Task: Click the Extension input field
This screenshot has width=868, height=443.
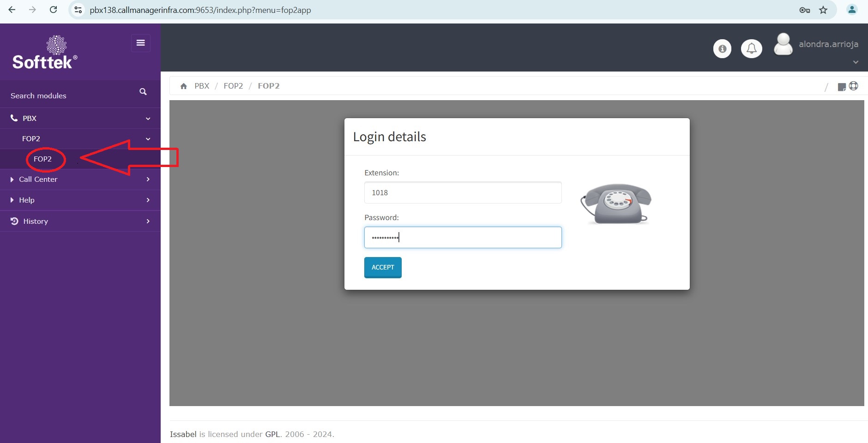Action: coord(463,193)
